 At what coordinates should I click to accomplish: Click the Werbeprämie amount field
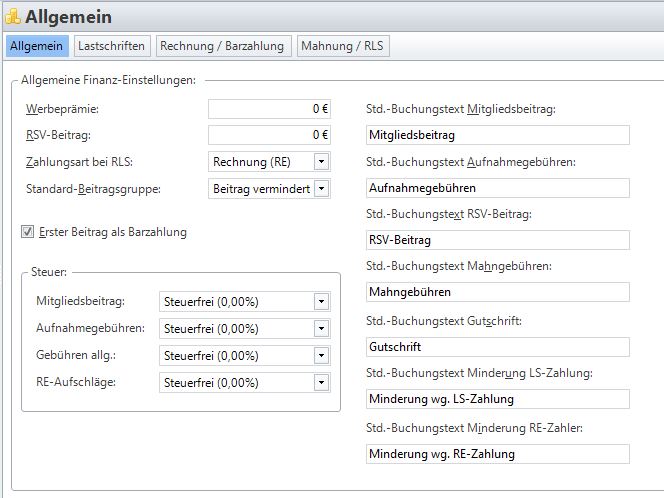(x=269, y=108)
